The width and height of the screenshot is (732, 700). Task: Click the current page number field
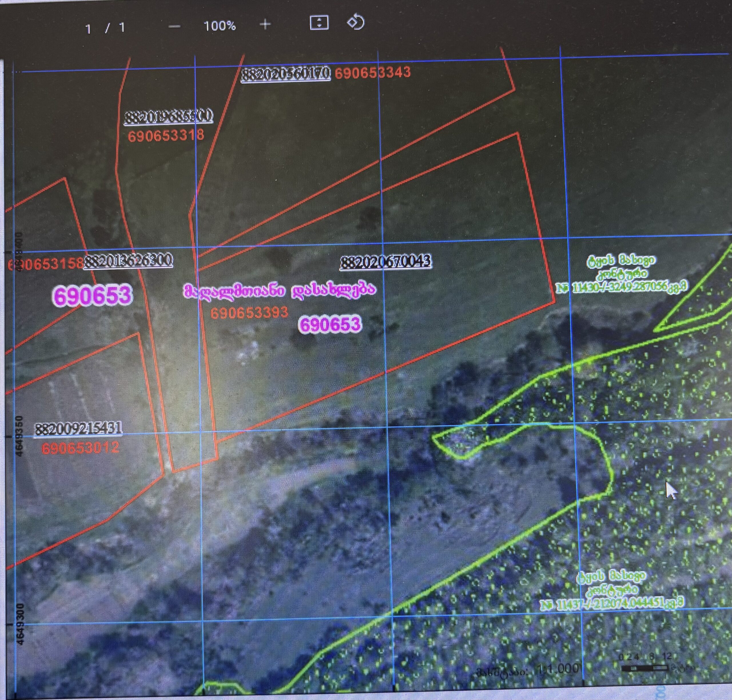89,28
